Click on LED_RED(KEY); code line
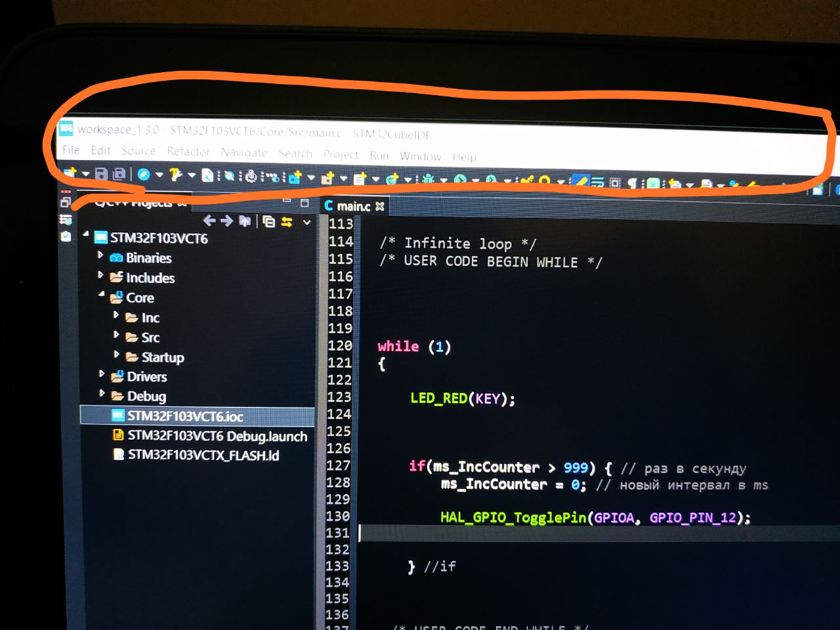The image size is (840, 630). coord(463,398)
